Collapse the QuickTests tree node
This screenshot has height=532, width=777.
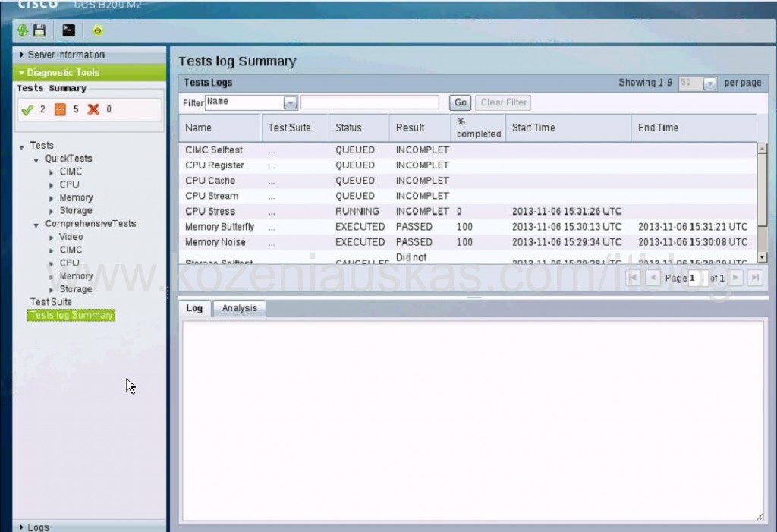36,159
